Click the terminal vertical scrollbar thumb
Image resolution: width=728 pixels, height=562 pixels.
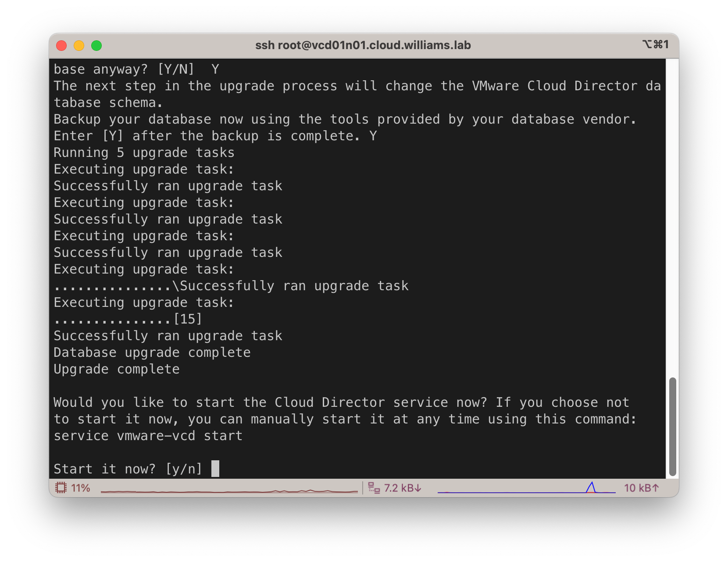click(672, 427)
